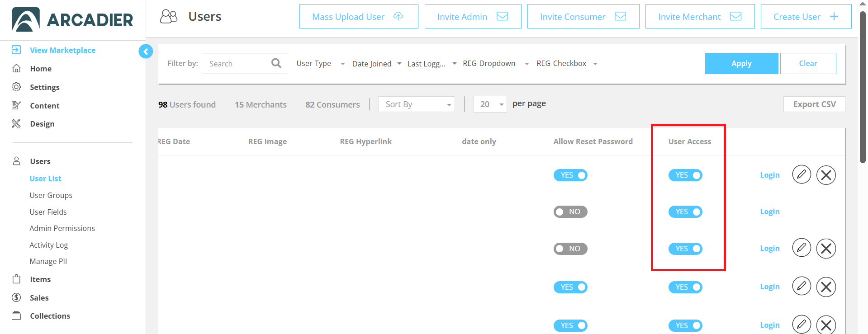This screenshot has height=334, width=868.
Task: Click Login link in fifth user row
Action: [x=769, y=325]
